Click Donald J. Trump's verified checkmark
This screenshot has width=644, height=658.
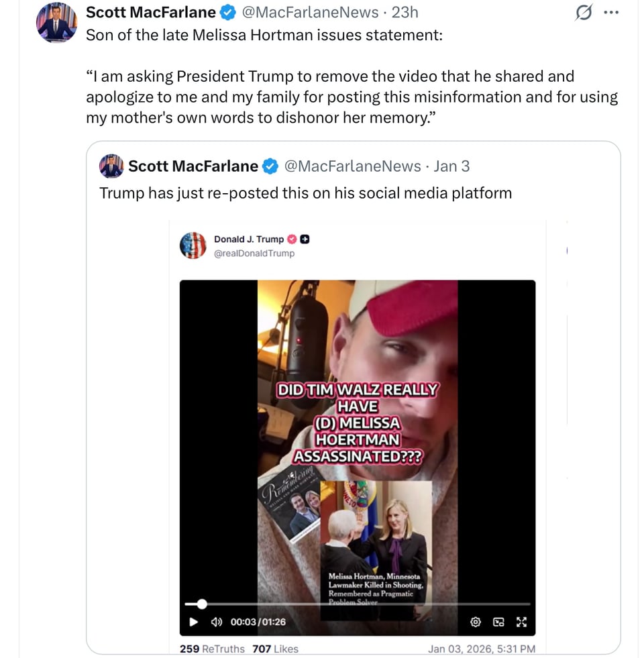tap(291, 239)
